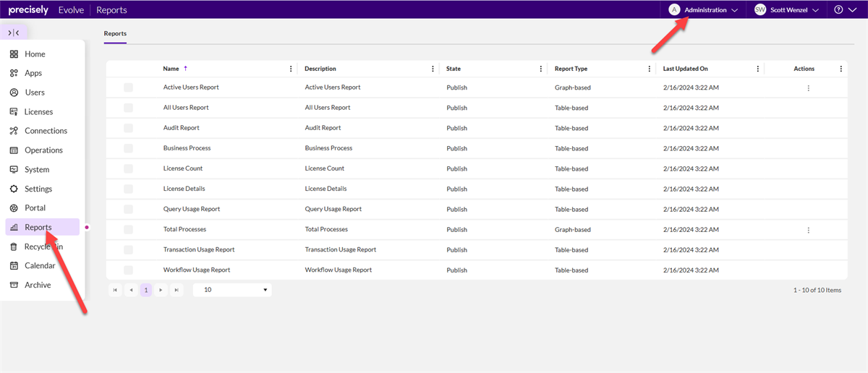The height and width of the screenshot is (373, 868).
Task: Select the Reports tab
Action: (115, 33)
